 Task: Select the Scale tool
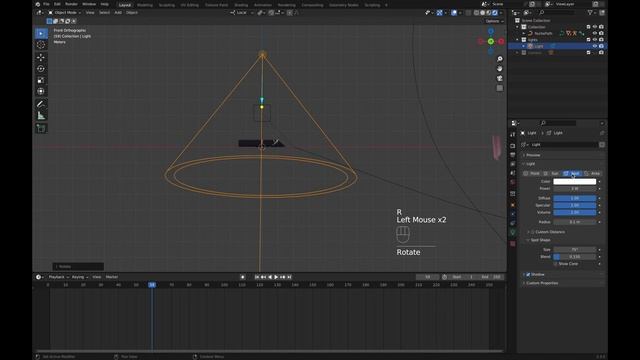[x=41, y=80]
